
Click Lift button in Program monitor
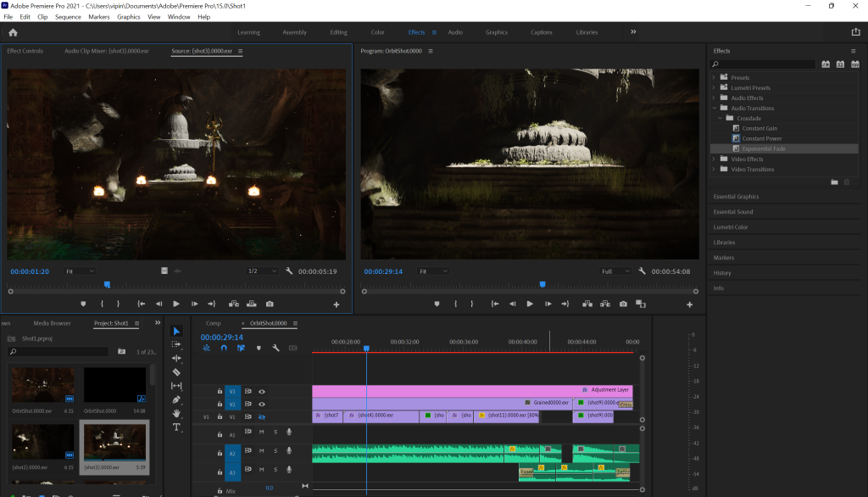tap(587, 304)
